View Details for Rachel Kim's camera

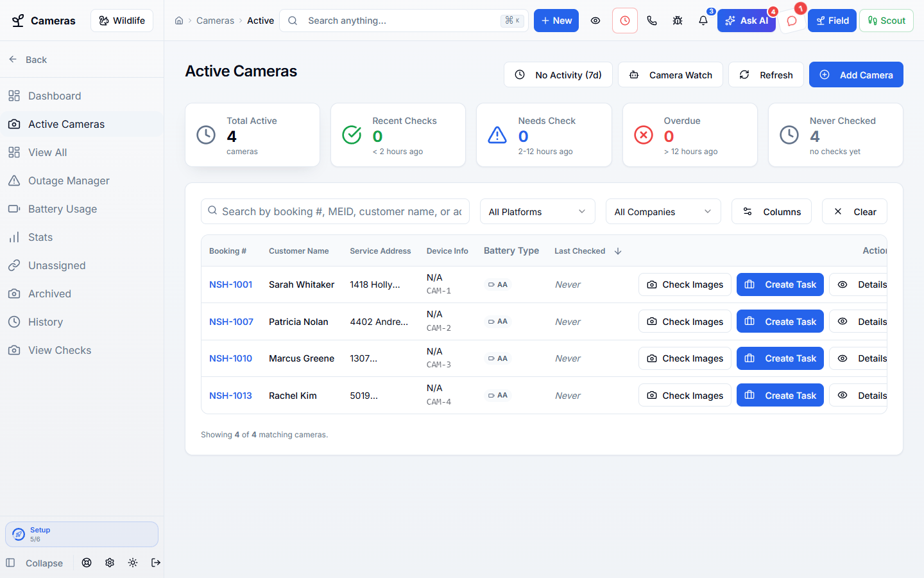point(859,396)
